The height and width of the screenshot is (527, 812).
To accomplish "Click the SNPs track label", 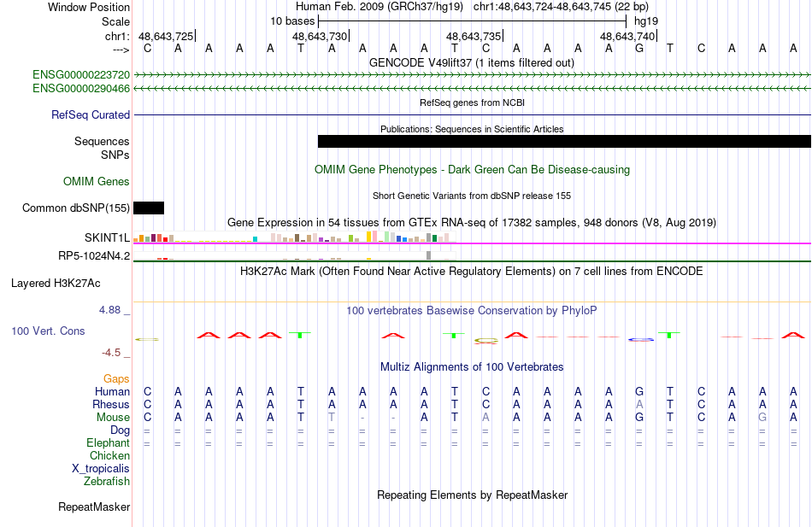I will [115, 155].
